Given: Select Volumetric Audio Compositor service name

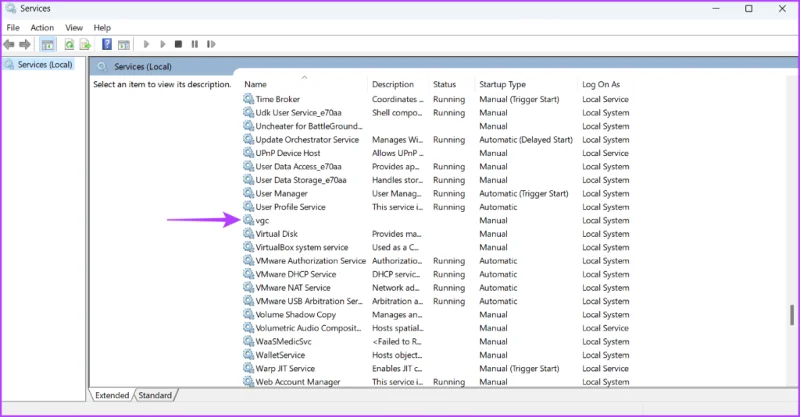Looking at the screenshot, I should pyautogui.click(x=309, y=328).
